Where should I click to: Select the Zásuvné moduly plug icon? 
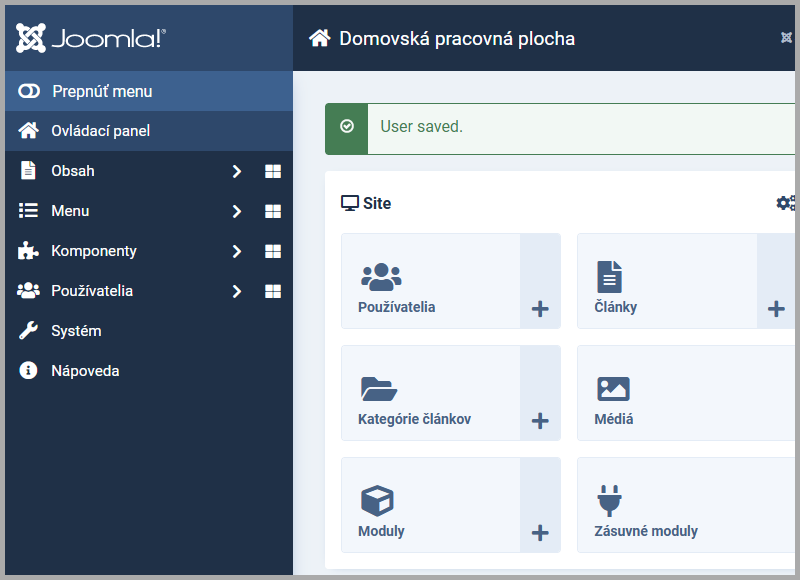click(609, 498)
